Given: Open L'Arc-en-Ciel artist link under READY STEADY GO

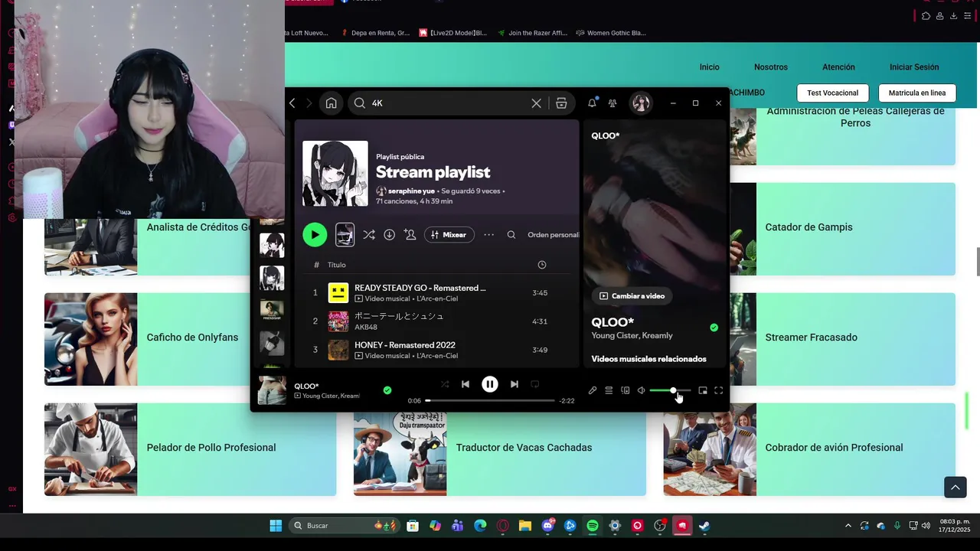Looking at the screenshot, I should coord(437,298).
